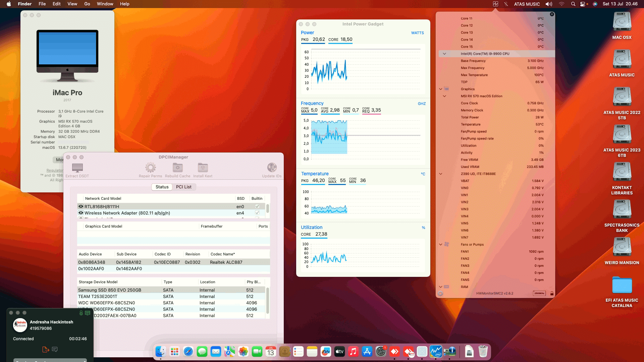The height and width of the screenshot is (362, 644).
Task: Open KONTAKT LIBRARIES drive on desktop
Action: coord(622,178)
